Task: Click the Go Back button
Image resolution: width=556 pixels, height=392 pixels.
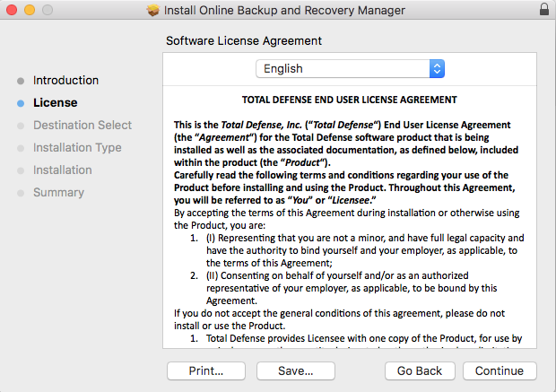Action: tap(420, 370)
